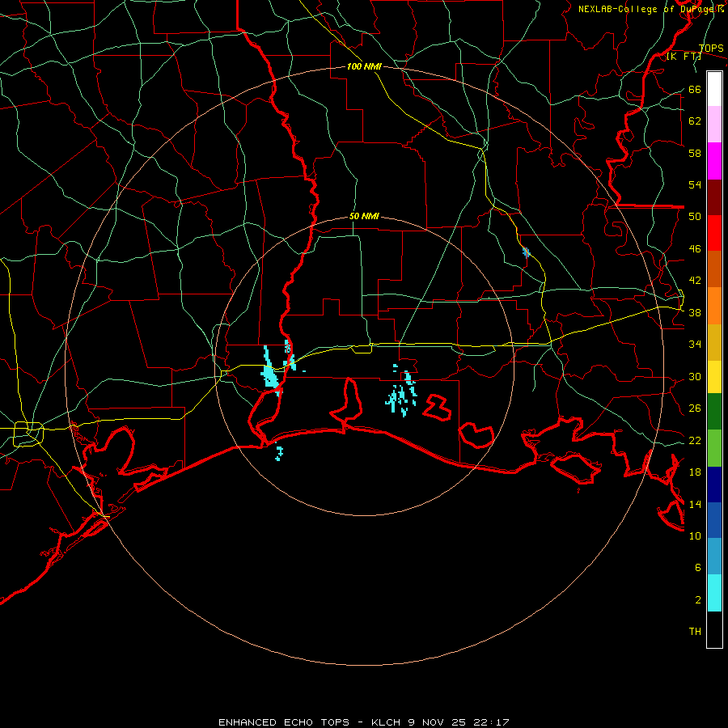Select the black TH threshold swatch
This screenshot has height=728, width=728.
[714, 629]
